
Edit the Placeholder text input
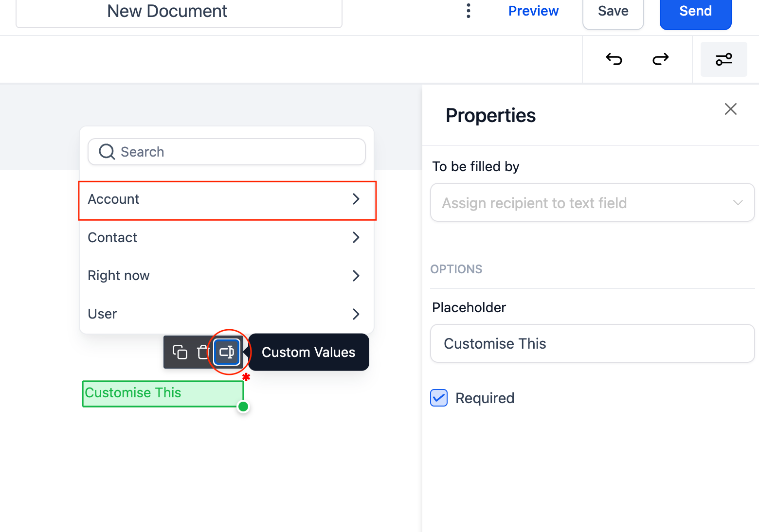pyautogui.click(x=592, y=344)
